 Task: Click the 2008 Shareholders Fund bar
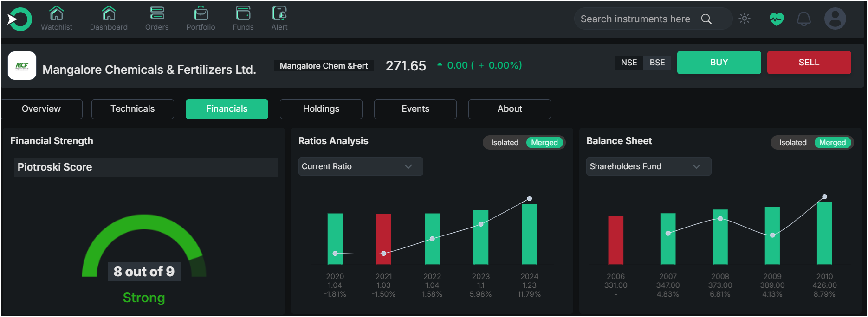coord(720,237)
